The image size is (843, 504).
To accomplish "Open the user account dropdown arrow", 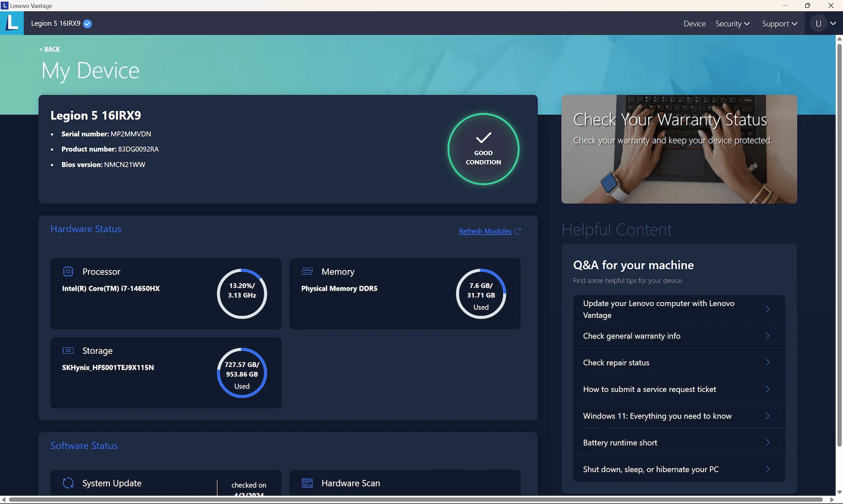I will (833, 24).
